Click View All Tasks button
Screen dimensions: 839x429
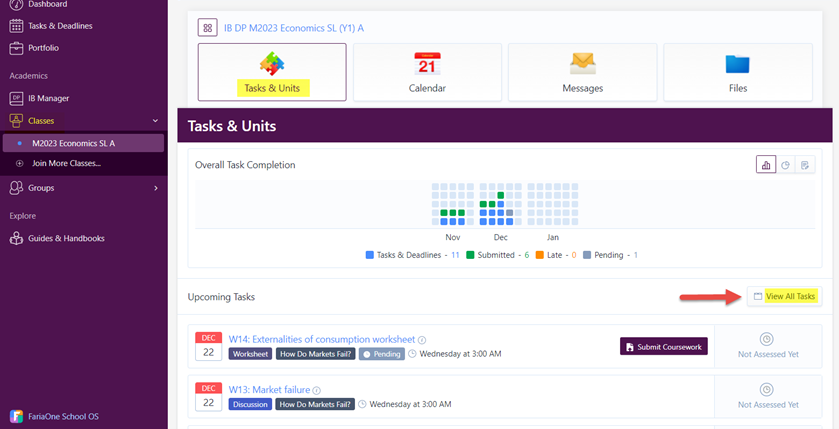coord(784,296)
